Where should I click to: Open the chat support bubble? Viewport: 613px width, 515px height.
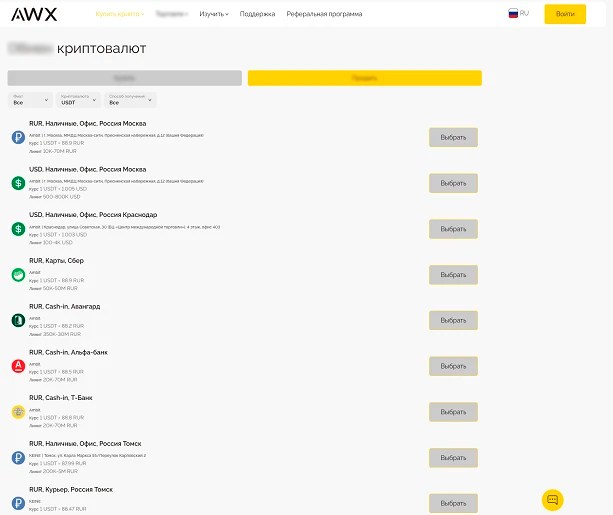[553, 499]
